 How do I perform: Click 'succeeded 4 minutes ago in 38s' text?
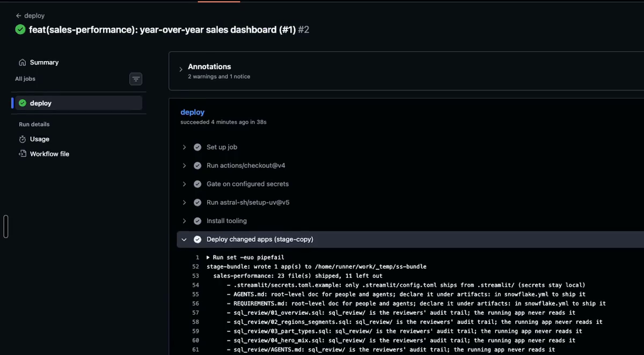pyautogui.click(x=224, y=122)
